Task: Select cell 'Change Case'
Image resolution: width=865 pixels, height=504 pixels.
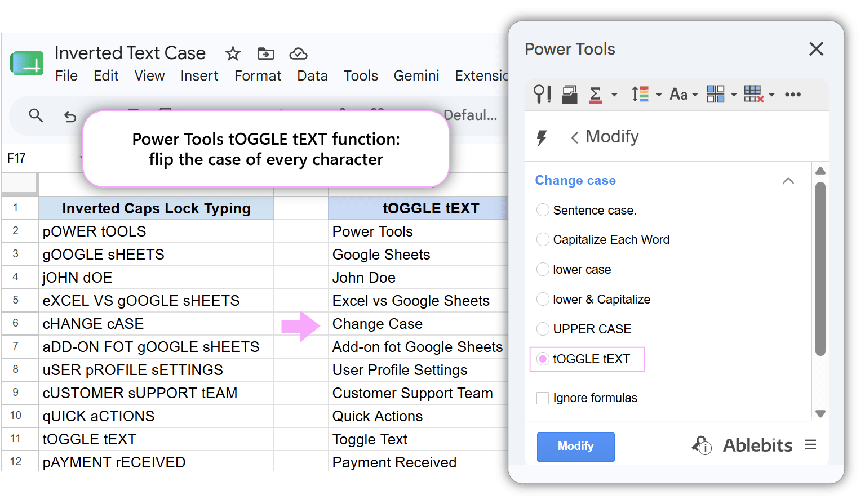Action: point(418,324)
